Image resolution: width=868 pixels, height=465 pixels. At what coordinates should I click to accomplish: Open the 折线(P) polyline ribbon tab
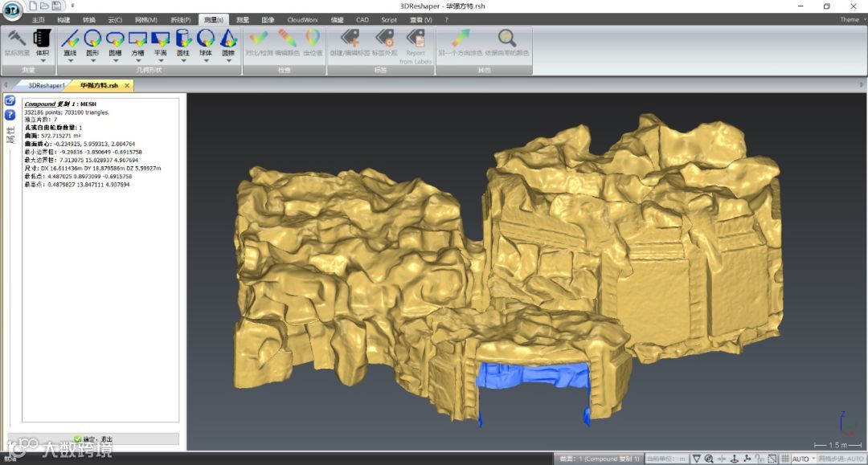pos(181,20)
